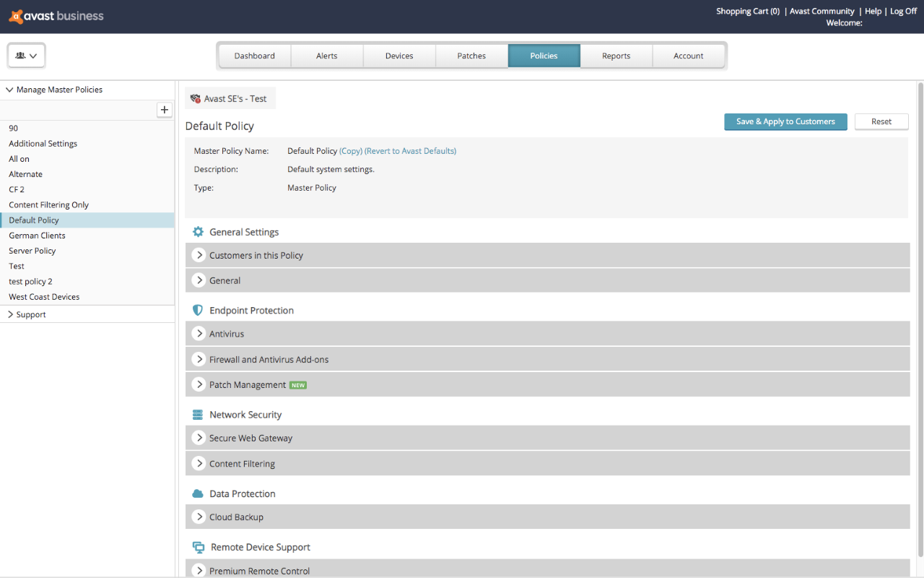Select Content Filtering Only policy
This screenshot has height=578, width=924.
tap(87, 204)
